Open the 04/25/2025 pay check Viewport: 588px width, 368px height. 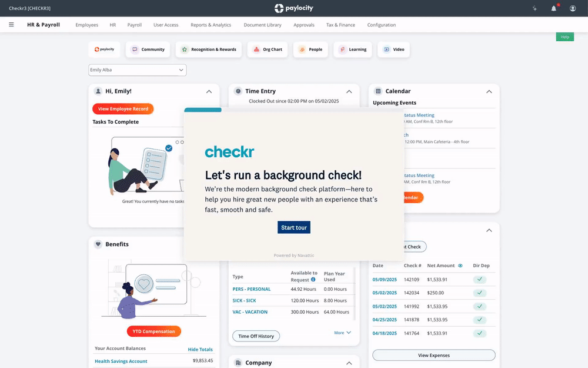point(385,320)
